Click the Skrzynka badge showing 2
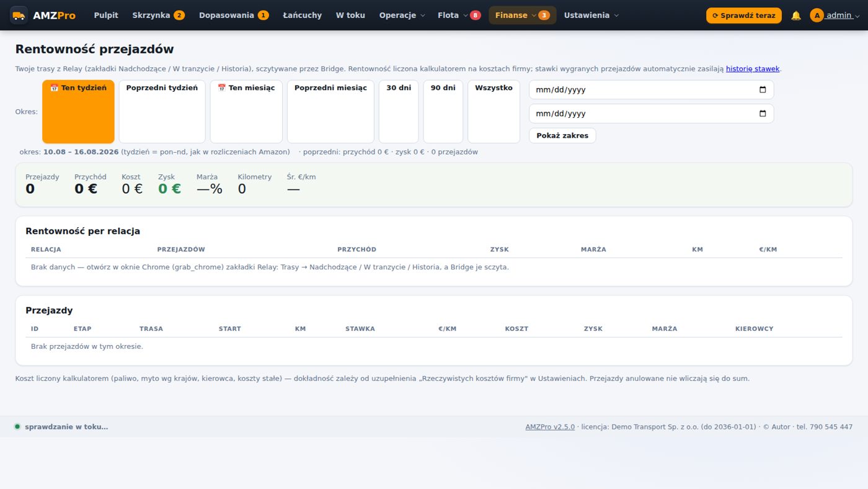This screenshot has width=868, height=489. coord(179,16)
